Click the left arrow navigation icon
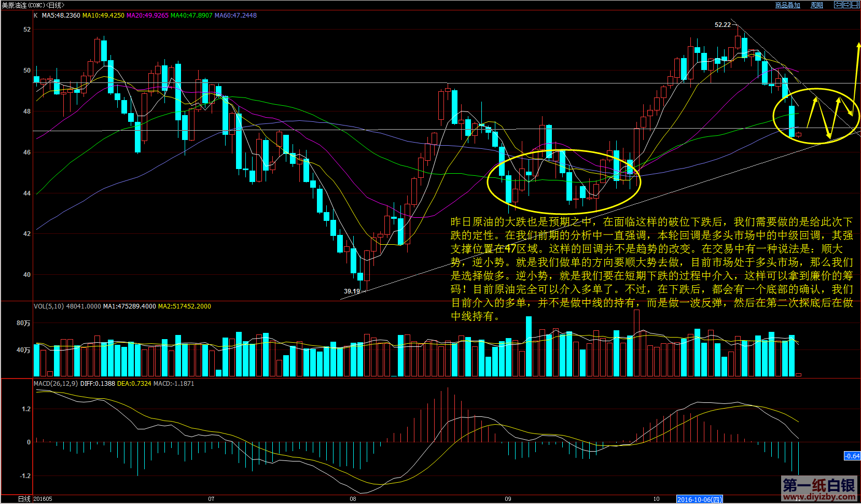 pos(838,5)
